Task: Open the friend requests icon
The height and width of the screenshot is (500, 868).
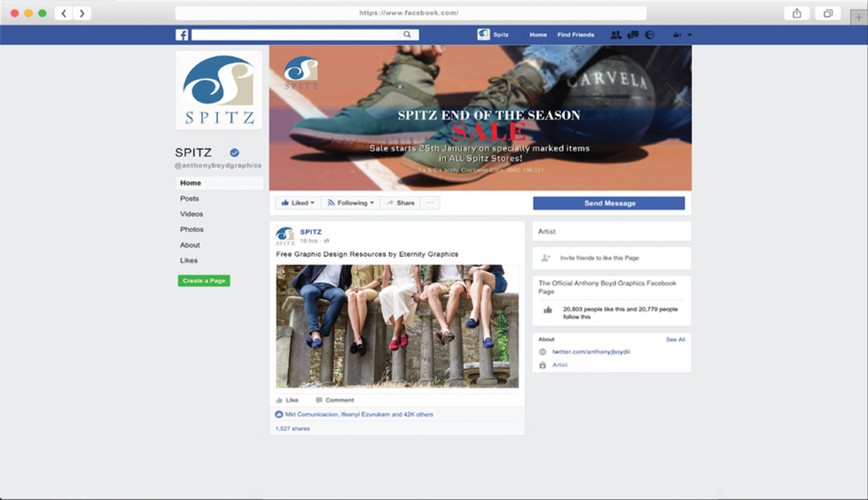Action: (x=615, y=35)
